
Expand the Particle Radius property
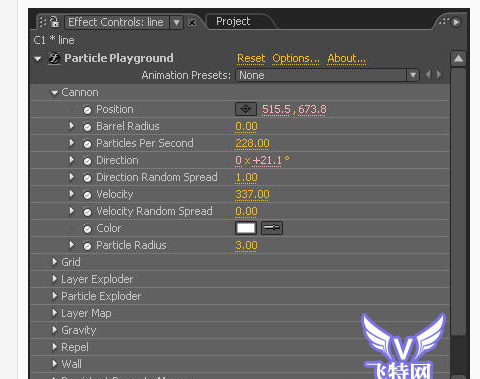[72, 245]
